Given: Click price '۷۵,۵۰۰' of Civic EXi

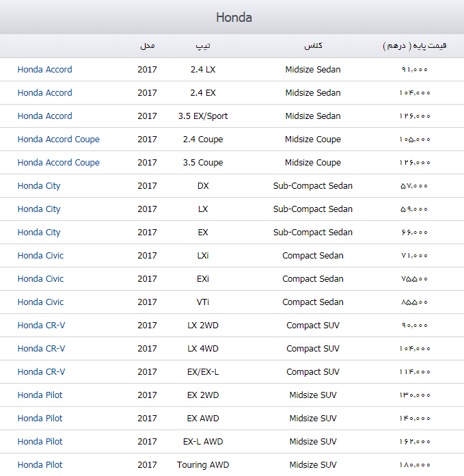Looking at the screenshot, I should point(414,278).
